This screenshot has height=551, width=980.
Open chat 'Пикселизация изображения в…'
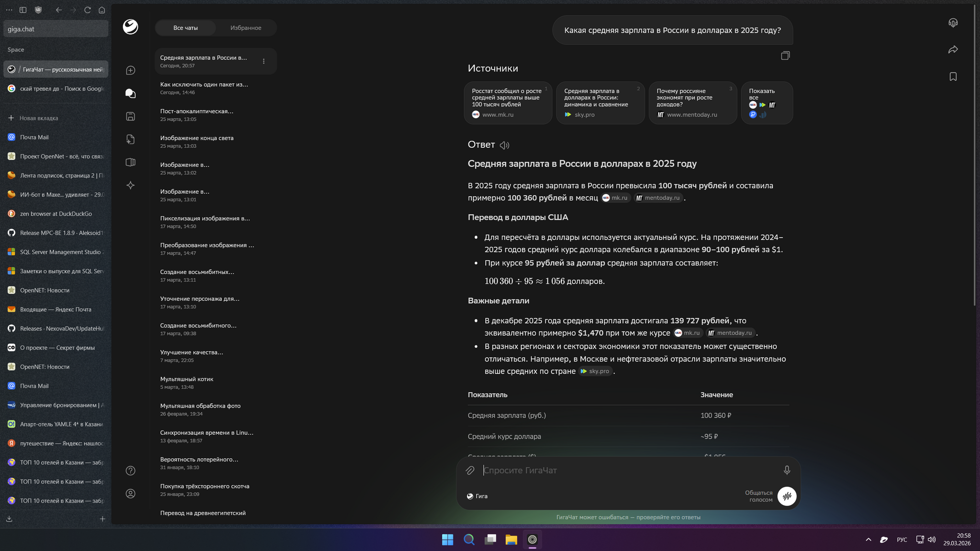click(216, 222)
